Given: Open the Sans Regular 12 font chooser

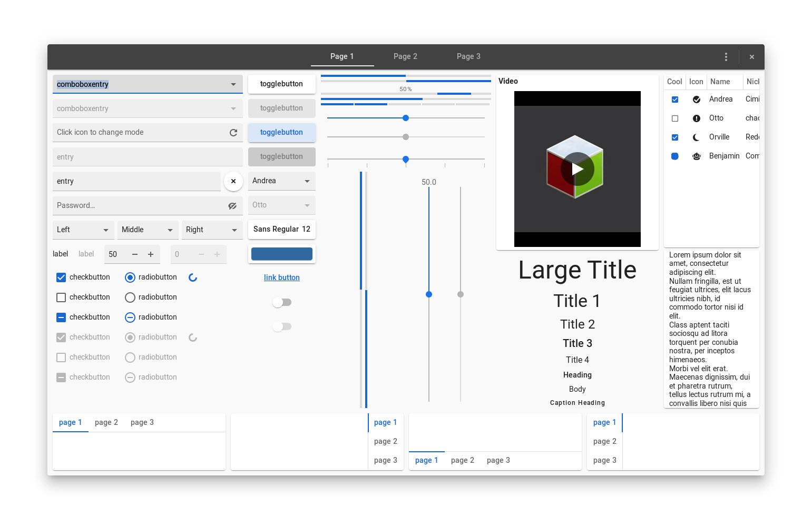Looking at the screenshot, I should click(x=282, y=229).
